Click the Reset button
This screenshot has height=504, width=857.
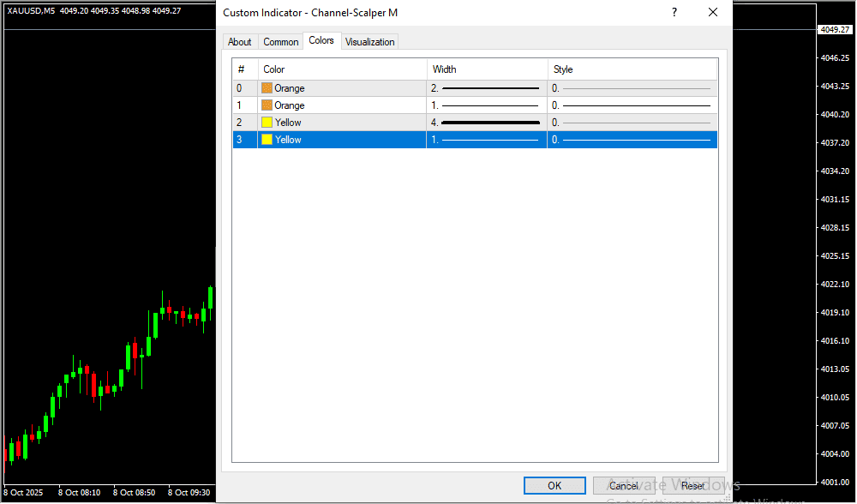693,486
